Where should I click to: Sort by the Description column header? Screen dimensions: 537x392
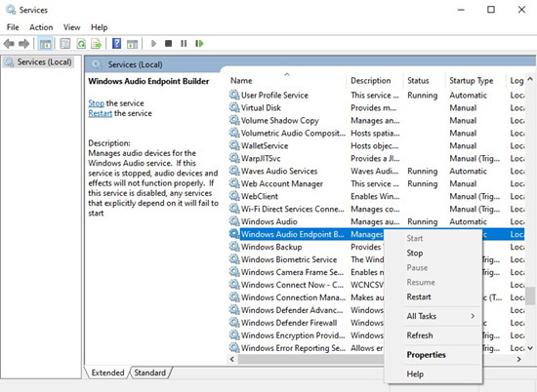pos(375,80)
